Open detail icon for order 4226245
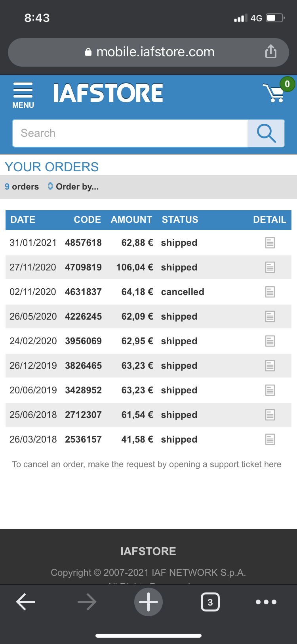Screen dimensions: 297x644 270,316
